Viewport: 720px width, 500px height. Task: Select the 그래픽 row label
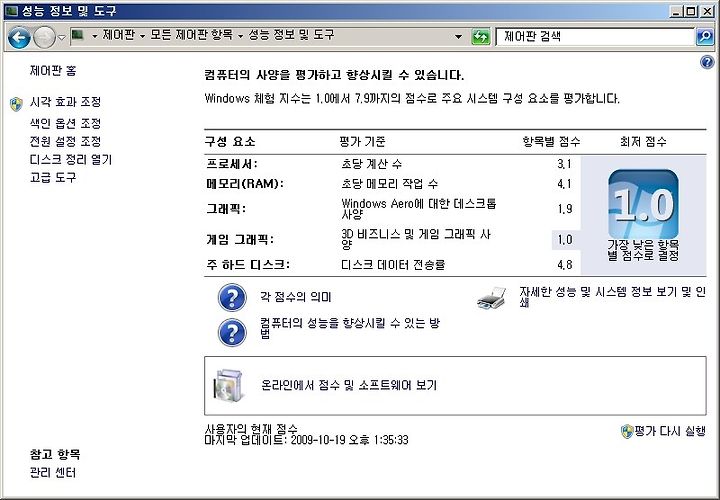pos(226,209)
